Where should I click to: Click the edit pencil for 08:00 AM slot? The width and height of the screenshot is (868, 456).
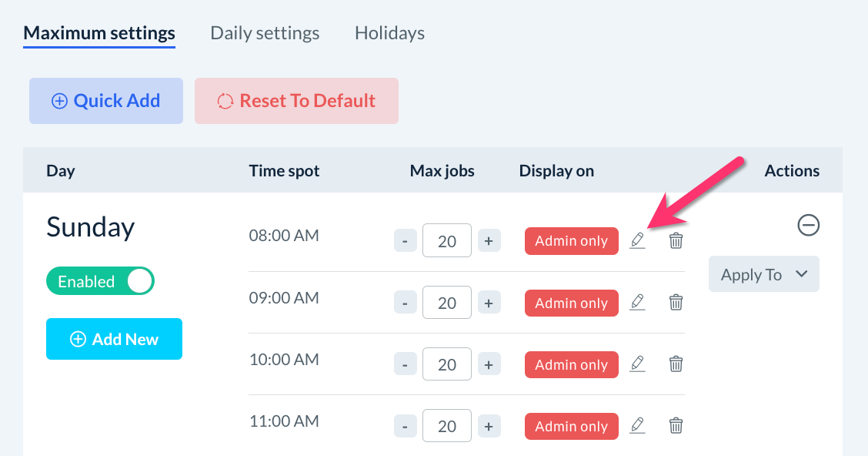coord(637,241)
